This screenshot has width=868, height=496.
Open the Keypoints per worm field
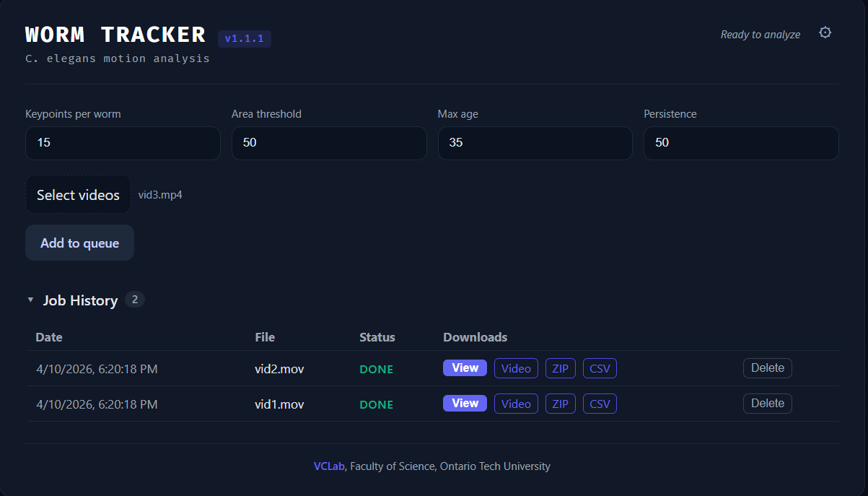click(x=123, y=143)
